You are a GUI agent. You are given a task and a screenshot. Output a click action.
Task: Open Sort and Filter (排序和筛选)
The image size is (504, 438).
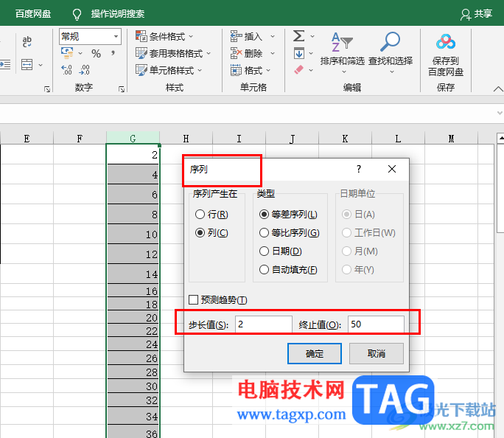(343, 53)
